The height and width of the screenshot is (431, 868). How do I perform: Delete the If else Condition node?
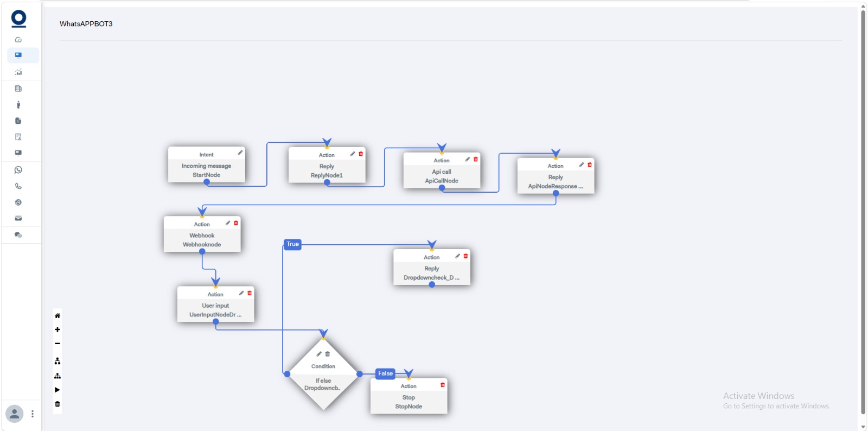point(327,354)
